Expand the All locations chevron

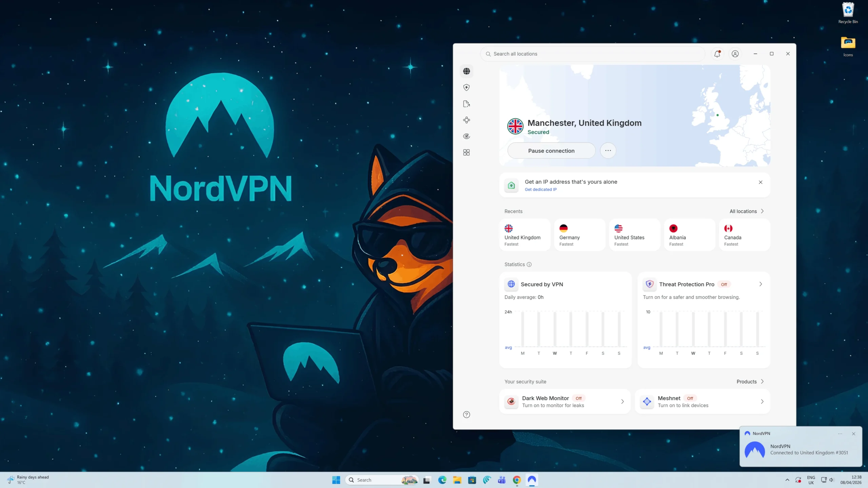coord(762,211)
